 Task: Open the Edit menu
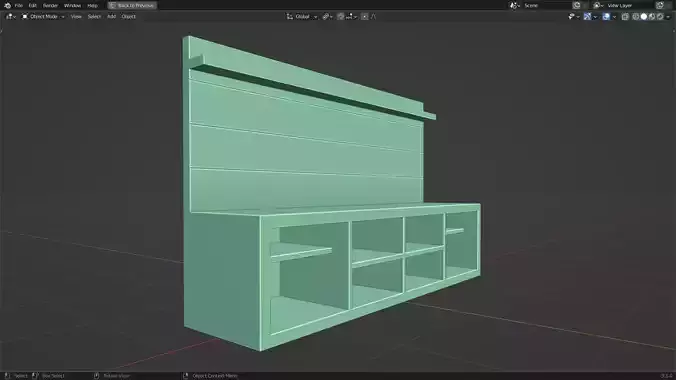pos(33,6)
